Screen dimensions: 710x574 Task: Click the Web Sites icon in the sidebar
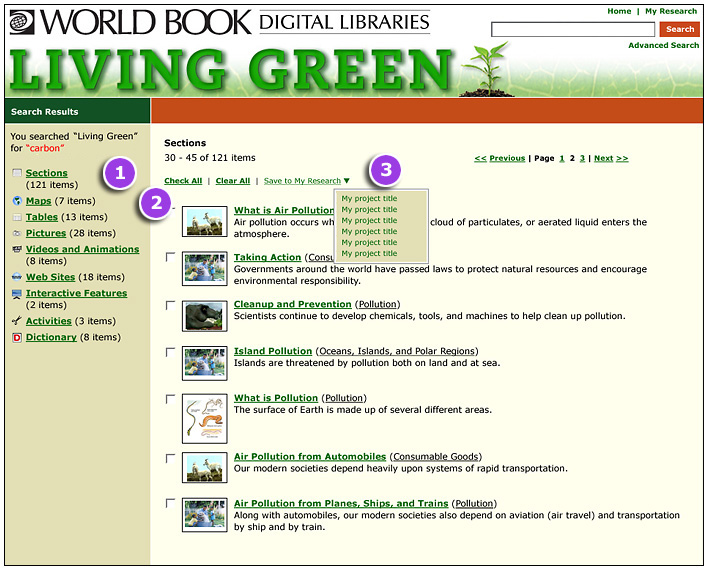pos(17,277)
